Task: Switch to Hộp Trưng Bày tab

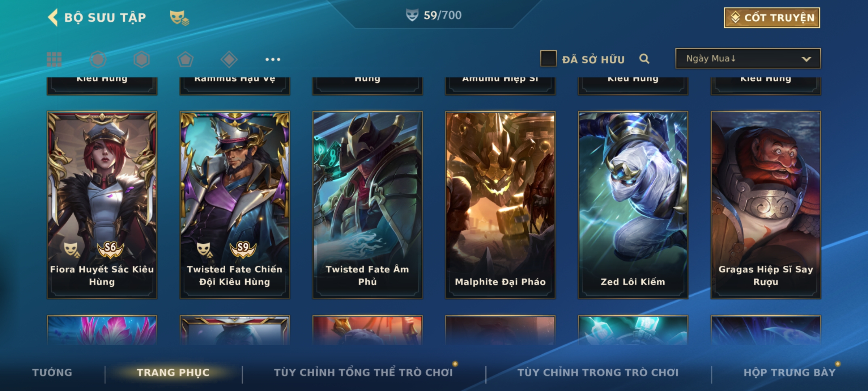Action: (790, 373)
